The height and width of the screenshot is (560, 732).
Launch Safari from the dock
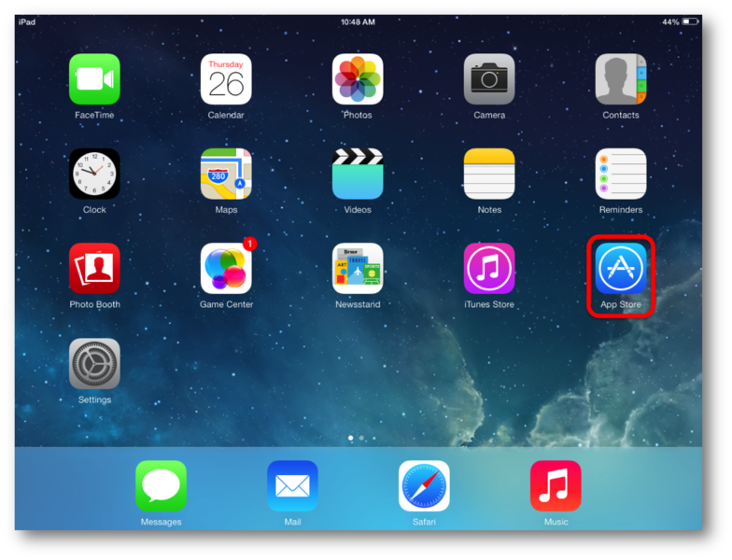click(424, 486)
